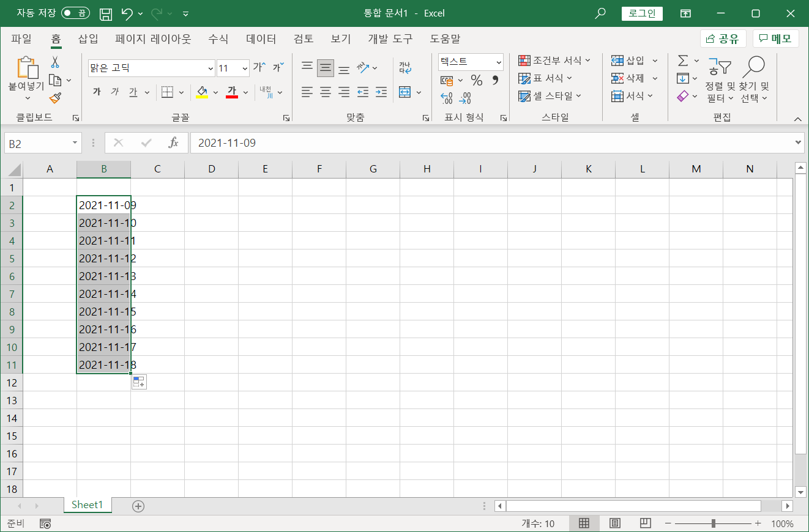Open the 삽입 ribbon tab

click(88, 39)
